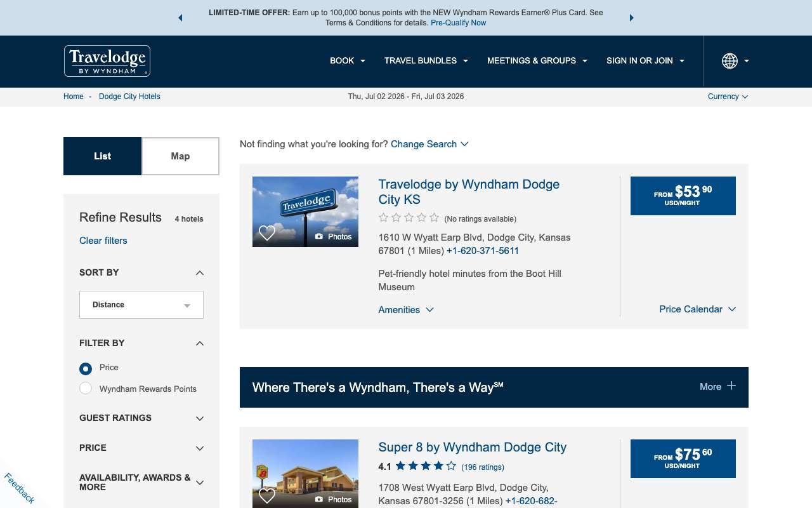Viewport: 812px width, 508px height.
Task: Click '(No ratings available)' text
Action: point(480,219)
